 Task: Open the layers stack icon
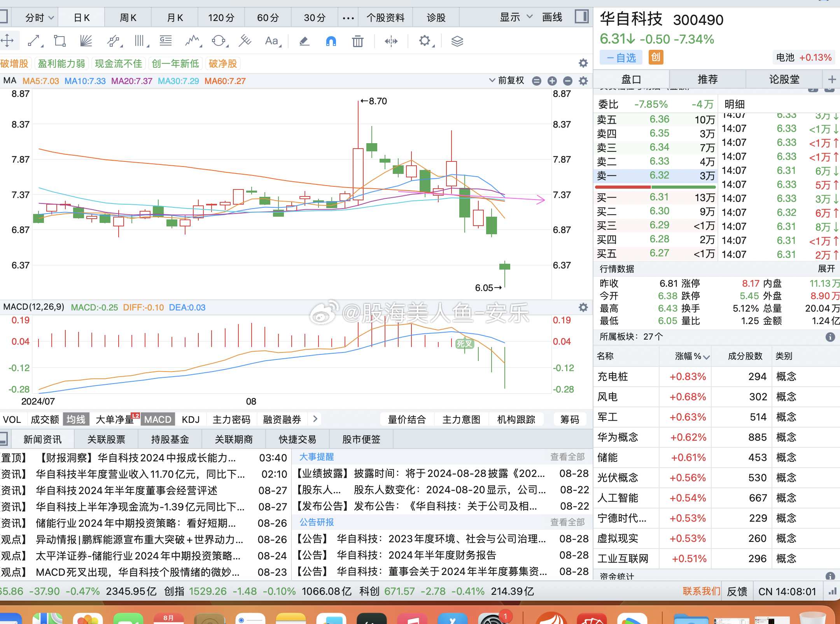pos(457,41)
